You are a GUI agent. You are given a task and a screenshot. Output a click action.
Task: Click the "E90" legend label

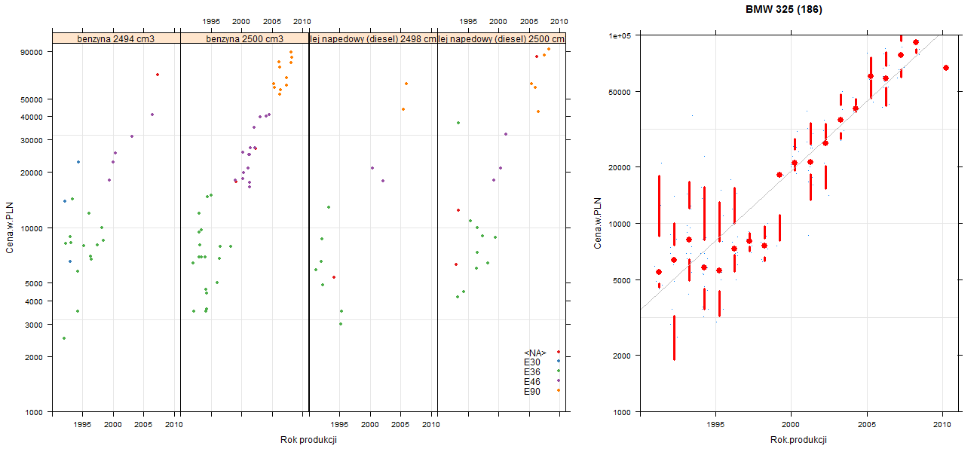tap(532, 392)
